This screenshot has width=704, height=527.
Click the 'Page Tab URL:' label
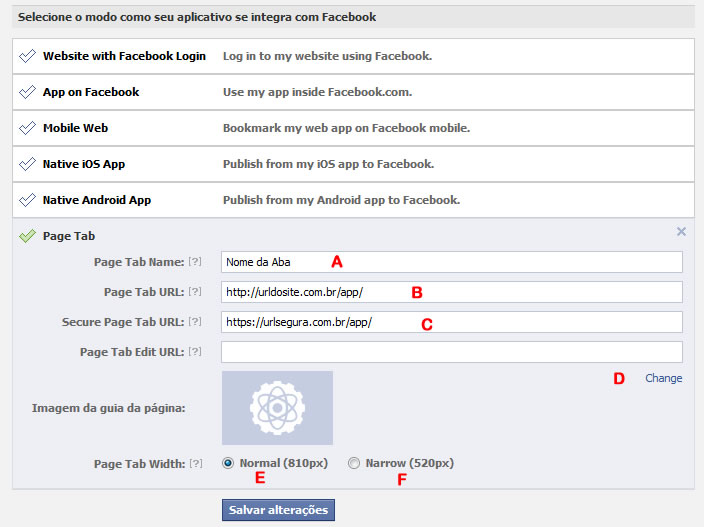(x=144, y=292)
